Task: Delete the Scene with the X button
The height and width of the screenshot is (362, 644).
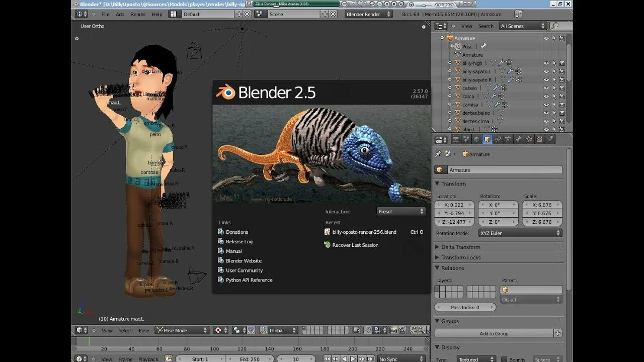Action: point(333,14)
